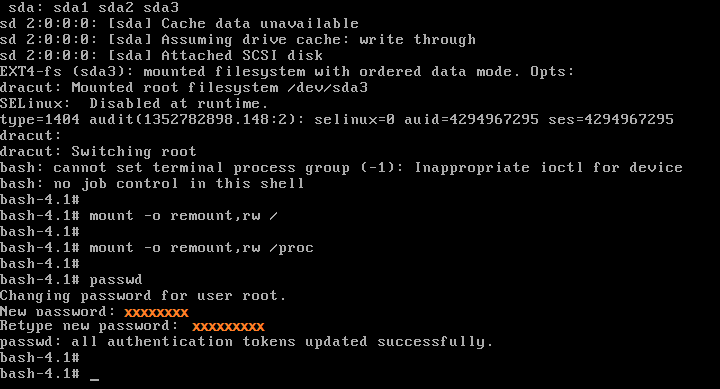Click 'Assuming drive cache: write through' line

click(238, 39)
